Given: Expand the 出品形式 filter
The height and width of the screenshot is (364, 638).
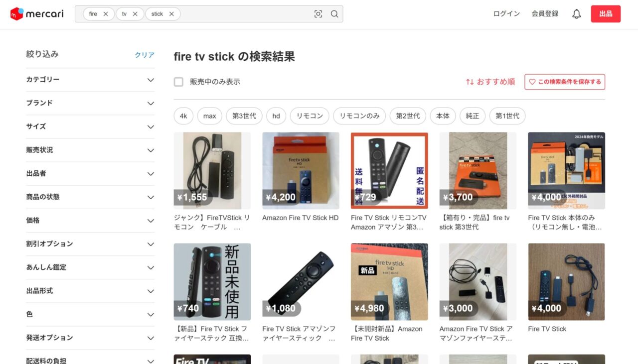Looking at the screenshot, I should [x=90, y=291].
